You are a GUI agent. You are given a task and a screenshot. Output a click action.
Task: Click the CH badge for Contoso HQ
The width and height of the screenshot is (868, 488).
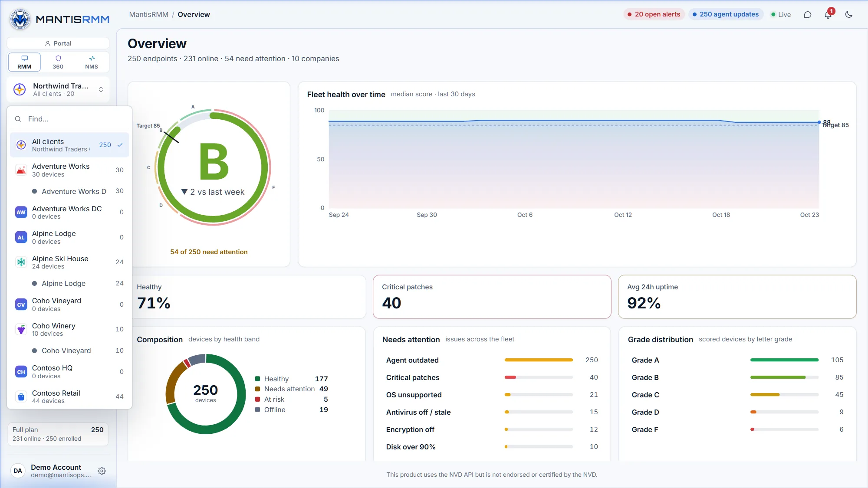pos(21,372)
